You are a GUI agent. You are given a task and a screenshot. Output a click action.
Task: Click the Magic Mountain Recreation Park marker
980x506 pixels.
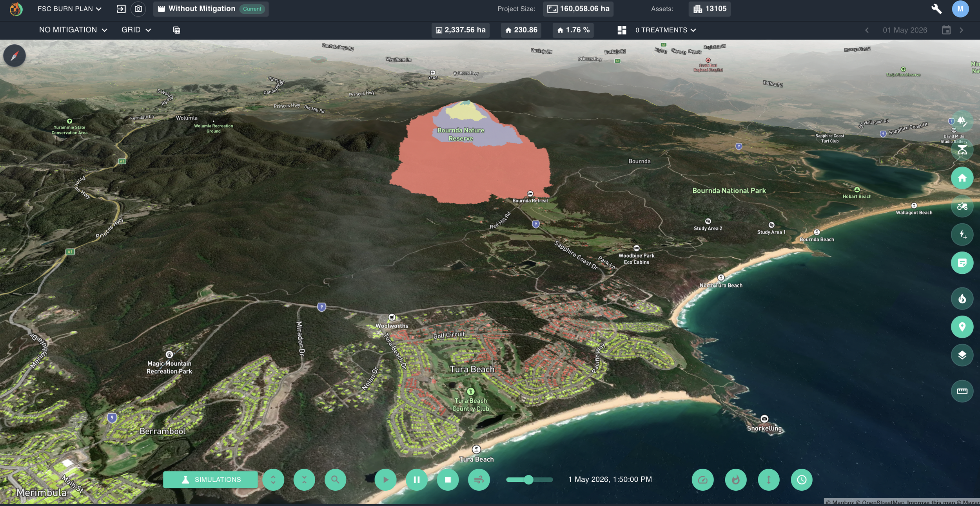click(169, 354)
